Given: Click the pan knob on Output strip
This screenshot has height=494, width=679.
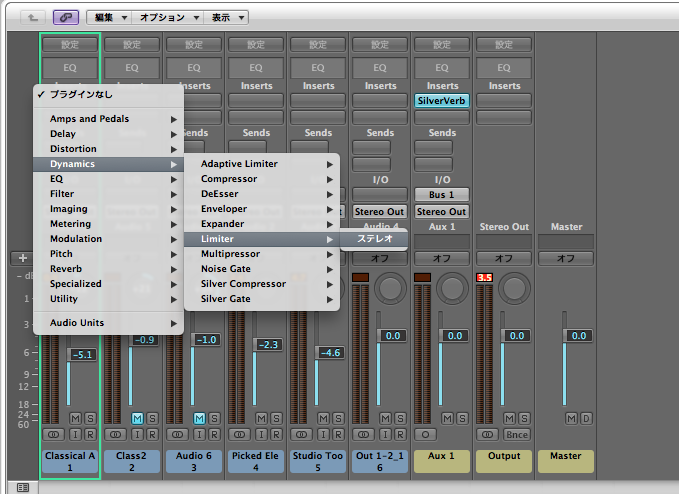Looking at the screenshot, I should 514,288.
